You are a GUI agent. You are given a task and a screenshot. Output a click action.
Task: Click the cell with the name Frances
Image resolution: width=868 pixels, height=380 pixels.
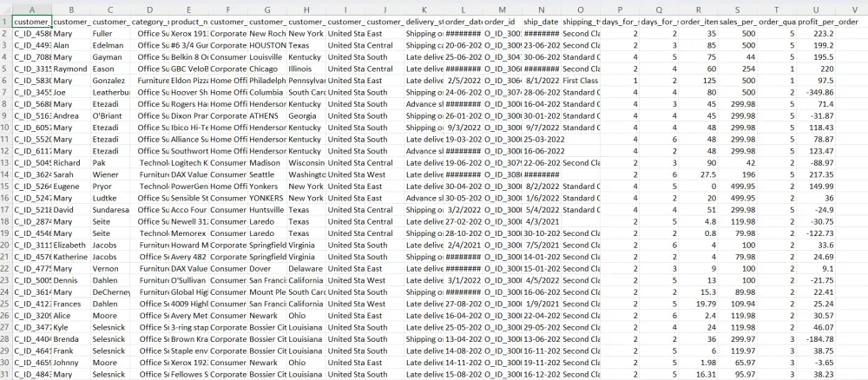(71, 304)
